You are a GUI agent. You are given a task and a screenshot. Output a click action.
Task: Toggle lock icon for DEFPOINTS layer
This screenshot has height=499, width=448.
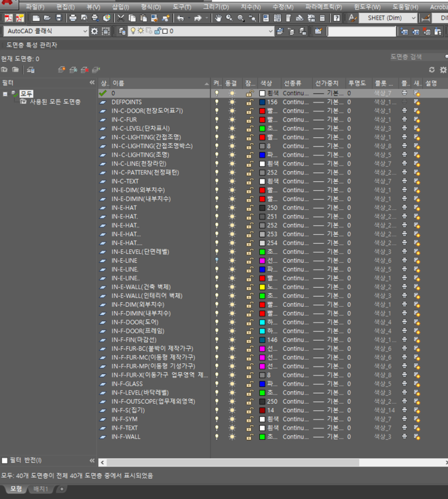[250, 102]
